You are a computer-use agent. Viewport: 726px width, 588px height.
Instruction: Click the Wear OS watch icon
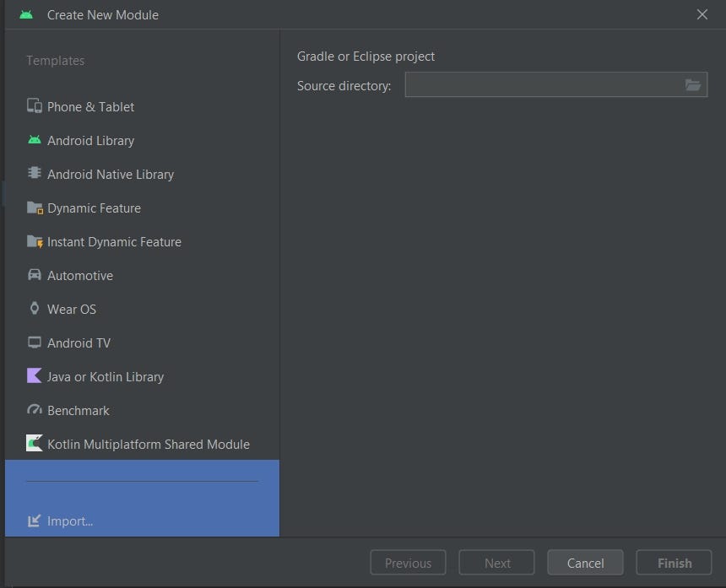[x=35, y=308]
